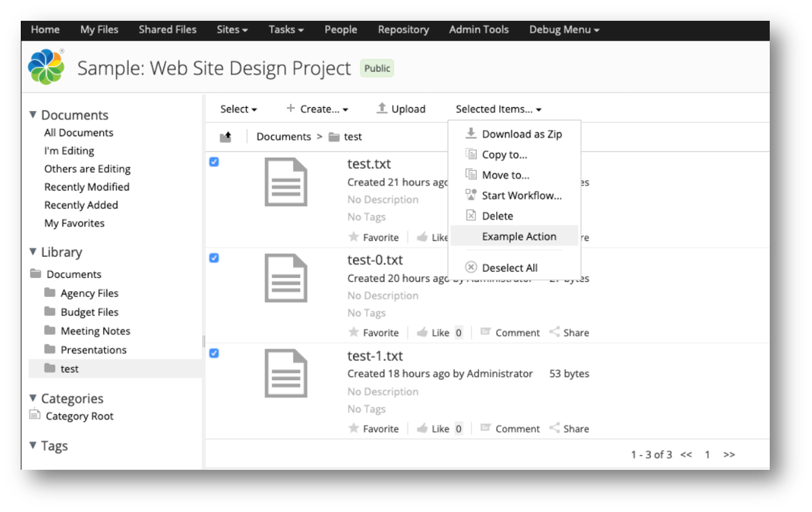Viewport: 812px width, 512px height.
Task: Click the Favorite star for test.txt
Action: pyautogui.click(x=354, y=237)
